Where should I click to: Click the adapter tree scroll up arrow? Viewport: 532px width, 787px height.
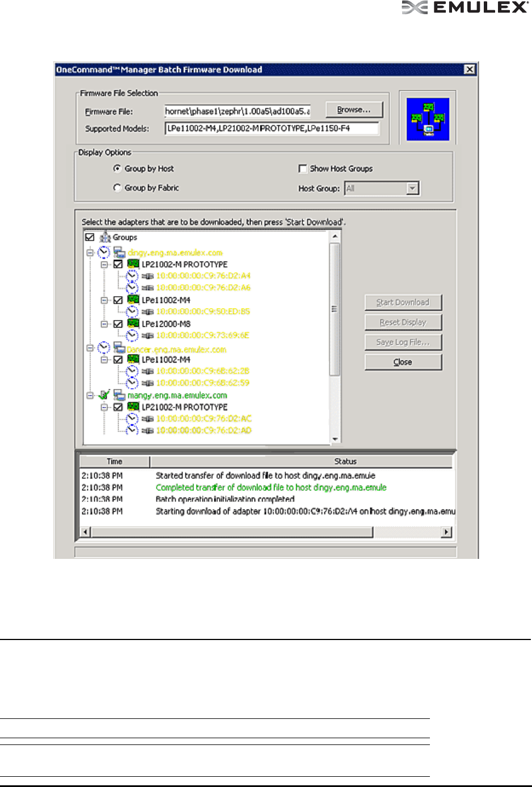click(x=335, y=236)
